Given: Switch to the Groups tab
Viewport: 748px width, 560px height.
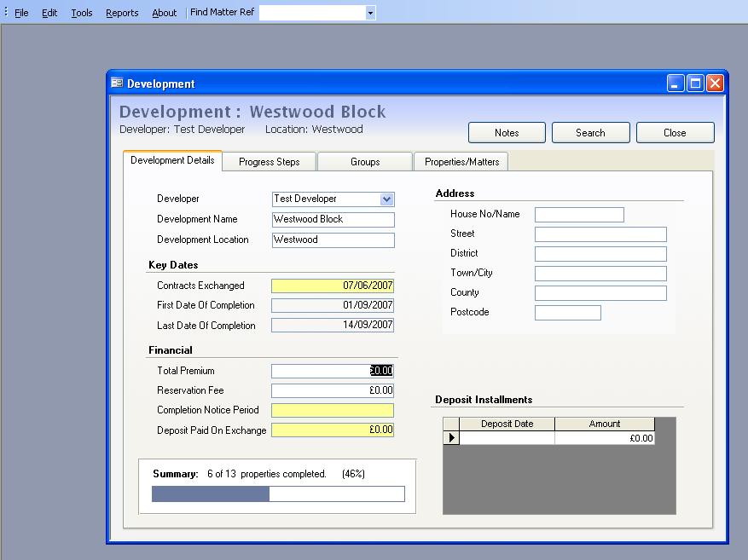Looking at the screenshot, I should pos(364,161).
